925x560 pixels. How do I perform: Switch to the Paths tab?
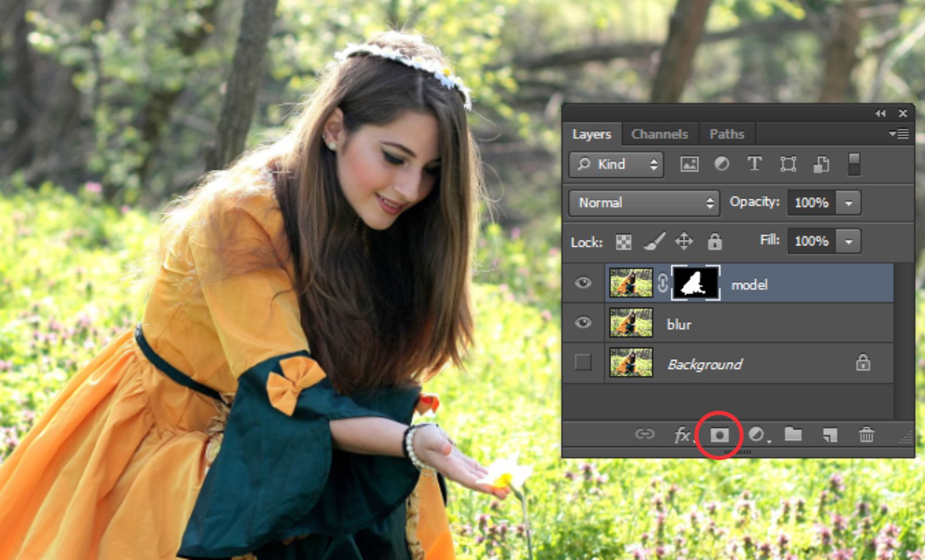(727, 134)
